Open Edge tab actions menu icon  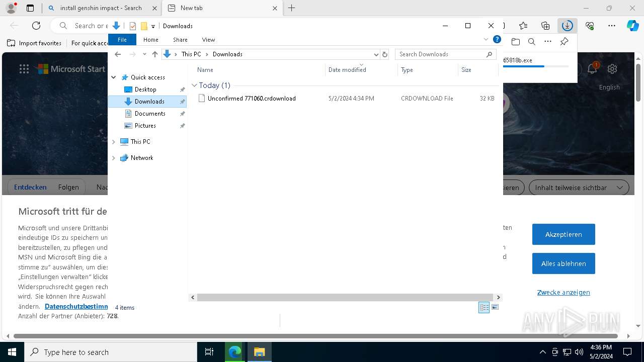[30, 8]
